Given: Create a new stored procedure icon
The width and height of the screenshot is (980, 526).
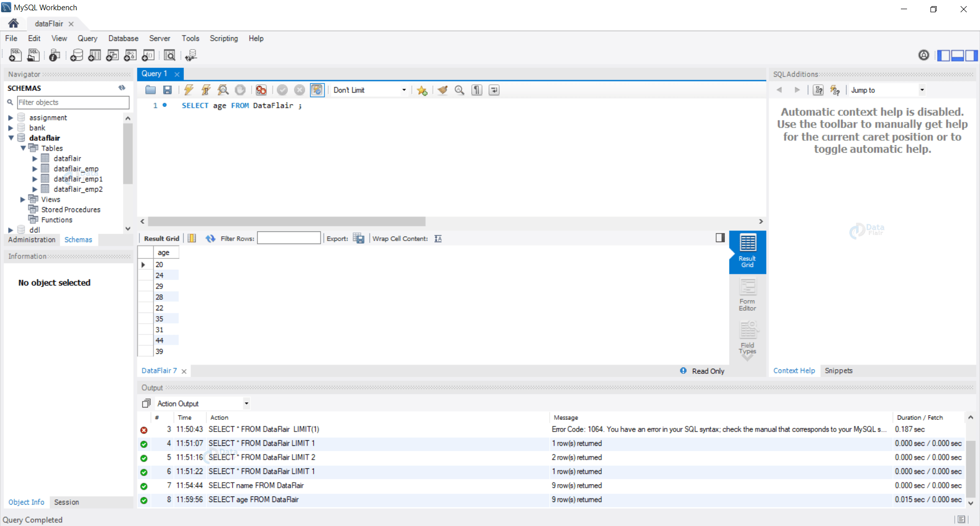Looking at the screenshot, I should point(130,55).
